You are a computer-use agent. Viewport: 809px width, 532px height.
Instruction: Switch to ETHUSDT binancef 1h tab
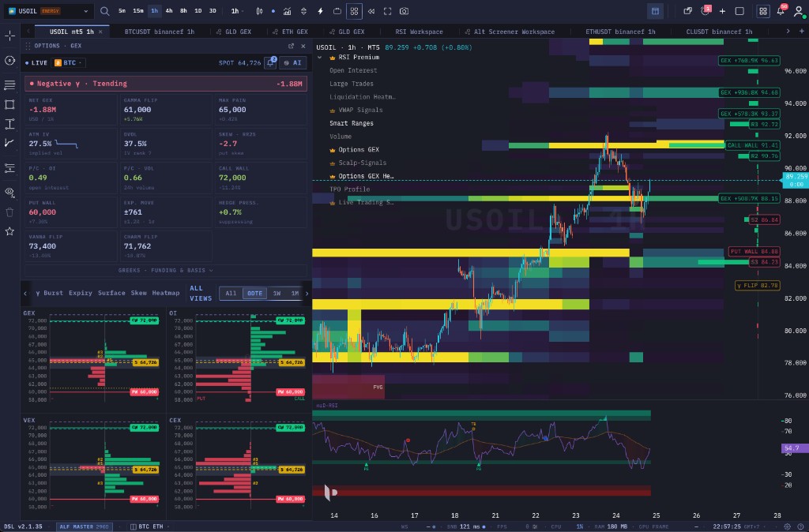pos(620,32)
